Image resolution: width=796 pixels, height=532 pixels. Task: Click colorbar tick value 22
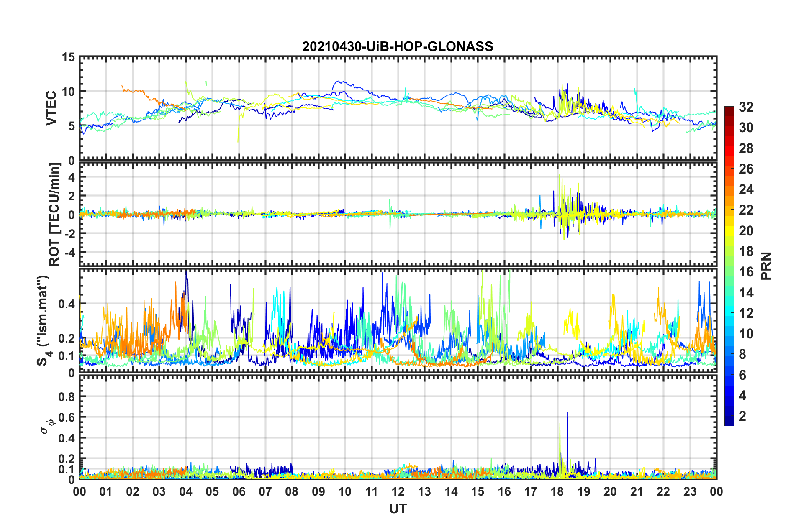[x=746, y=210]
